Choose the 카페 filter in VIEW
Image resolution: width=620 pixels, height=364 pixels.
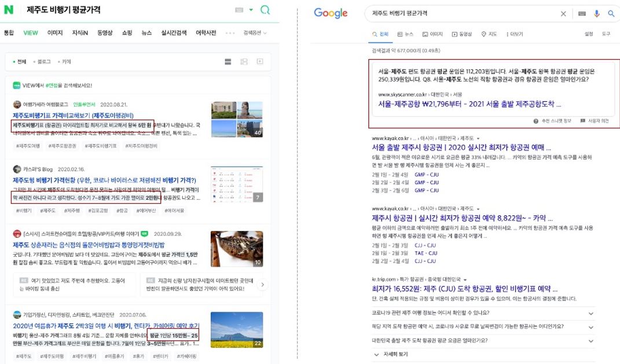(64, 62)
